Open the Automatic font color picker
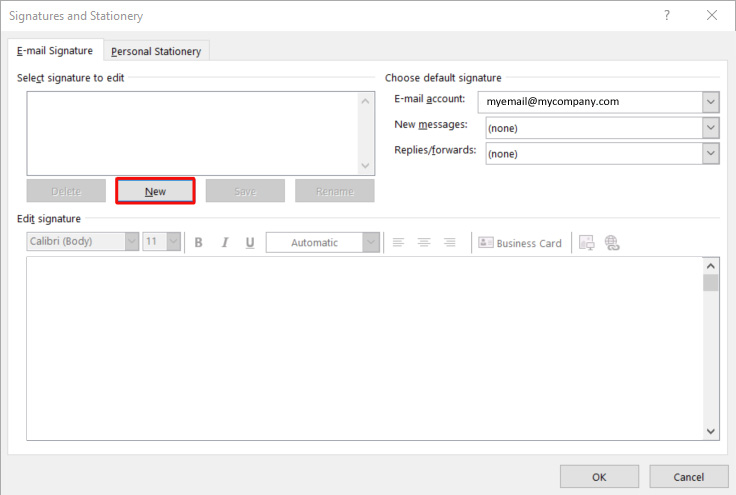This screenshot has height=495, width=736. 371,242
